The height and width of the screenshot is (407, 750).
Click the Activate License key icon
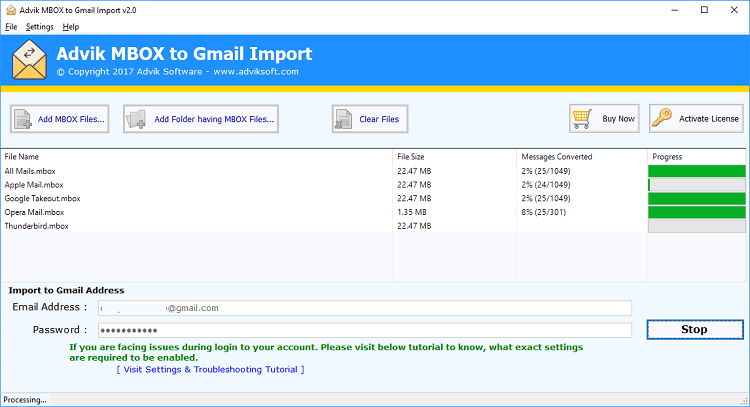tap(662, 118)
